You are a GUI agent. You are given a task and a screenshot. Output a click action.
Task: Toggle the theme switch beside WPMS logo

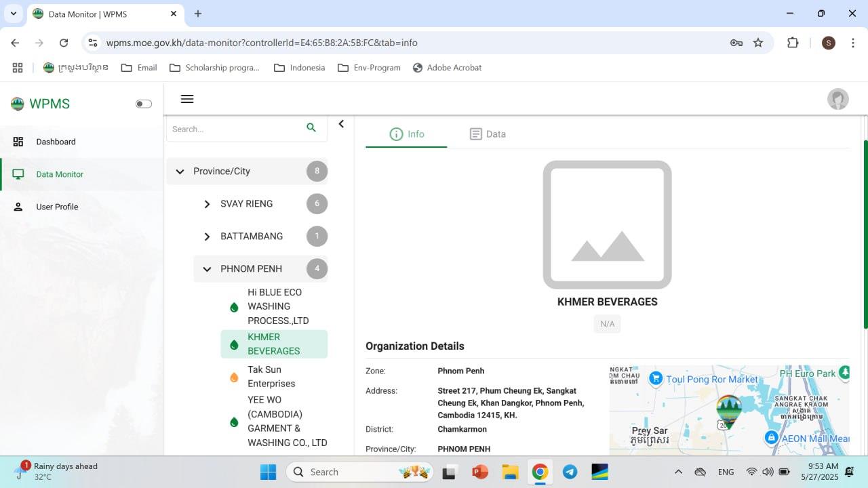point(143,104)
